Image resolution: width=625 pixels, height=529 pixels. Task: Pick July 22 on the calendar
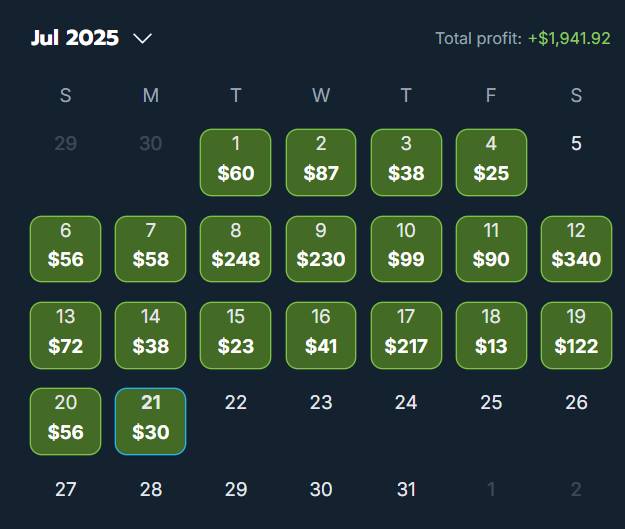pyautogui.click(x=236, y=402)
